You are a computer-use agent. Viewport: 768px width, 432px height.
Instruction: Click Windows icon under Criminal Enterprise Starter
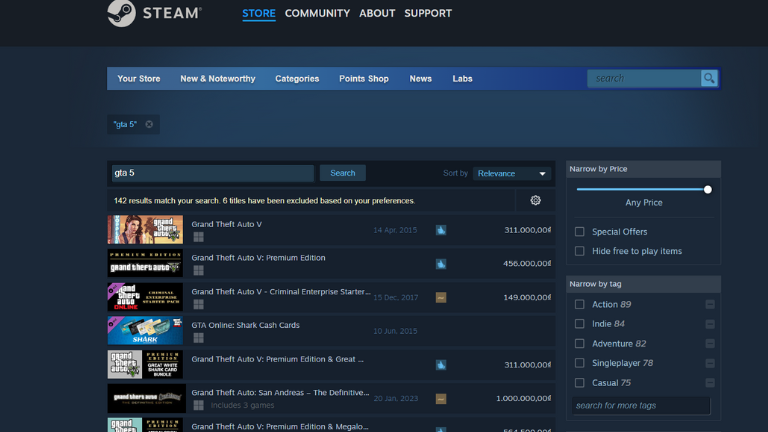pyautogui.click(x=198, y=304)
